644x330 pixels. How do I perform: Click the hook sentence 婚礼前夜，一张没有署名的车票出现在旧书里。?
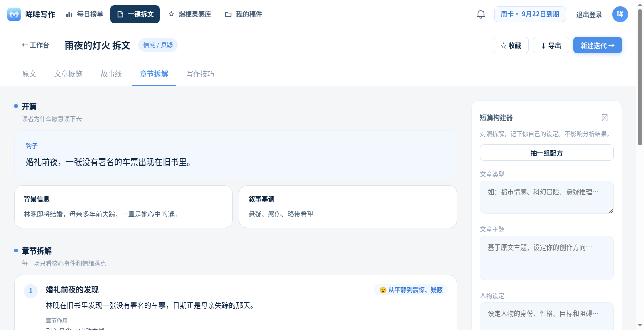(109, 162)
